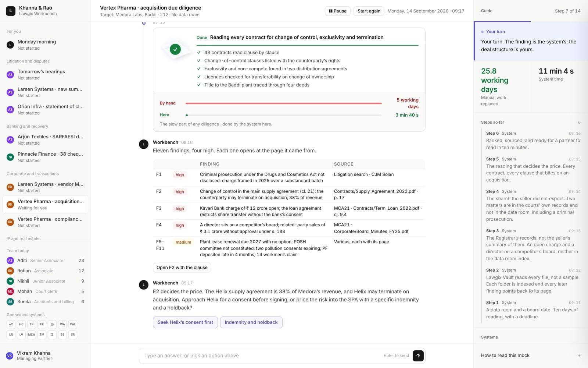588x368 pixels.
Task: Open the 'Tomorrow's hearings' matter
Action: coord(45,75)
